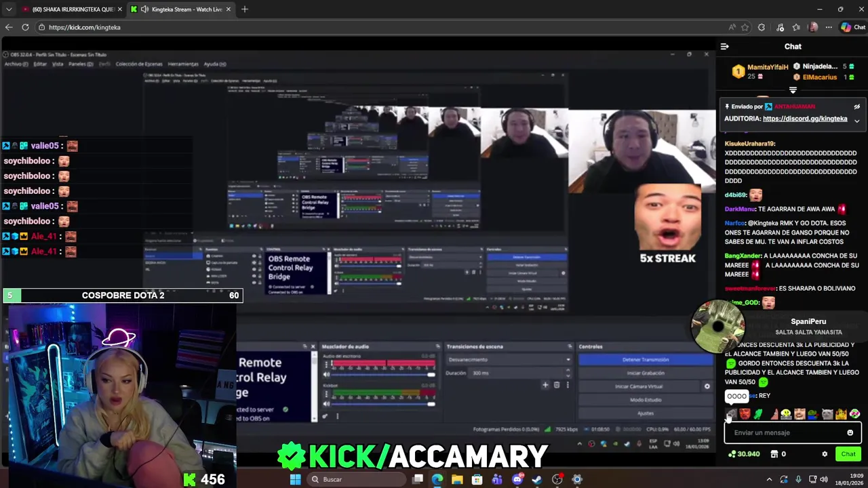Click the taskbar Buscar search box
Viewport: 868px width, 488px height.
[357, 479]
